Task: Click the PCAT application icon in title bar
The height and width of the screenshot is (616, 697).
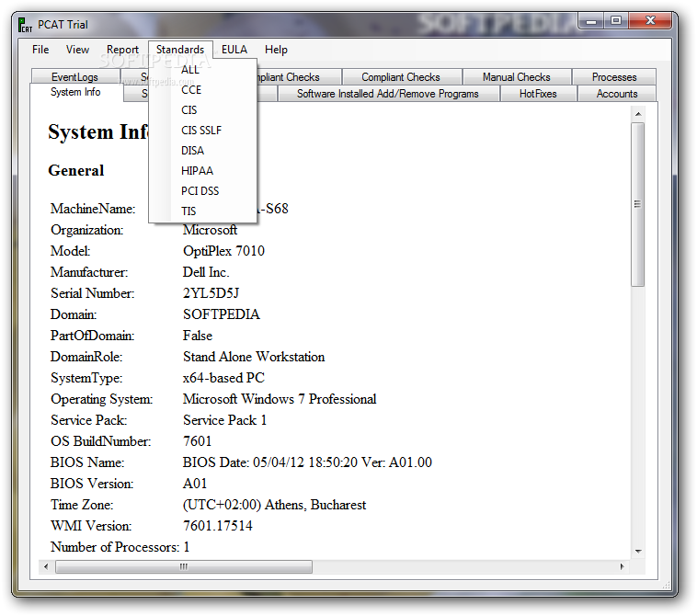Action: (26, 25)
